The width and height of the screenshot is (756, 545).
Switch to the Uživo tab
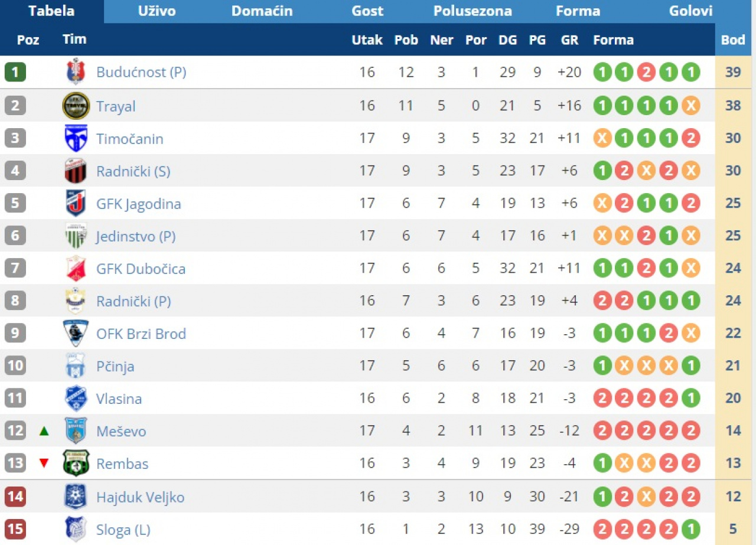157,11
